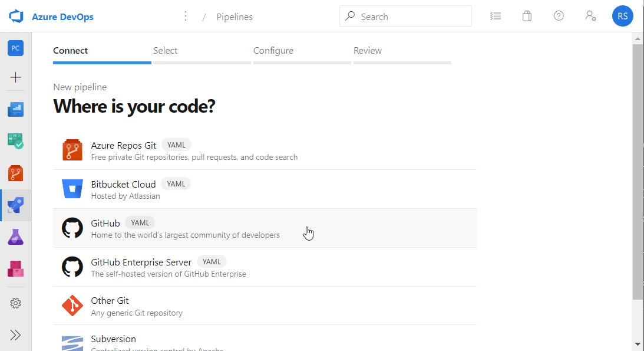Screen dimensions: 644x351
Task: Click the GitHub Enterprise Server octocat icon
Action: 72,267
